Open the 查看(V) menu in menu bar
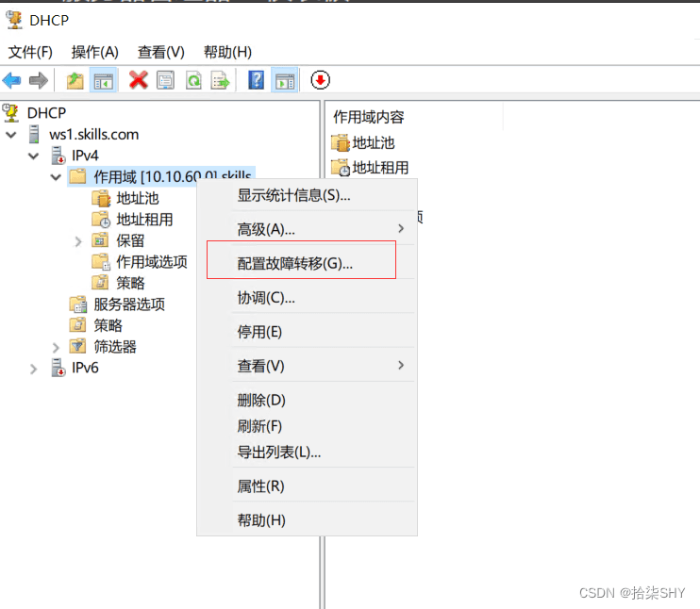The width and height of the screenshot is (700, 609). click(x=161, y=52)
